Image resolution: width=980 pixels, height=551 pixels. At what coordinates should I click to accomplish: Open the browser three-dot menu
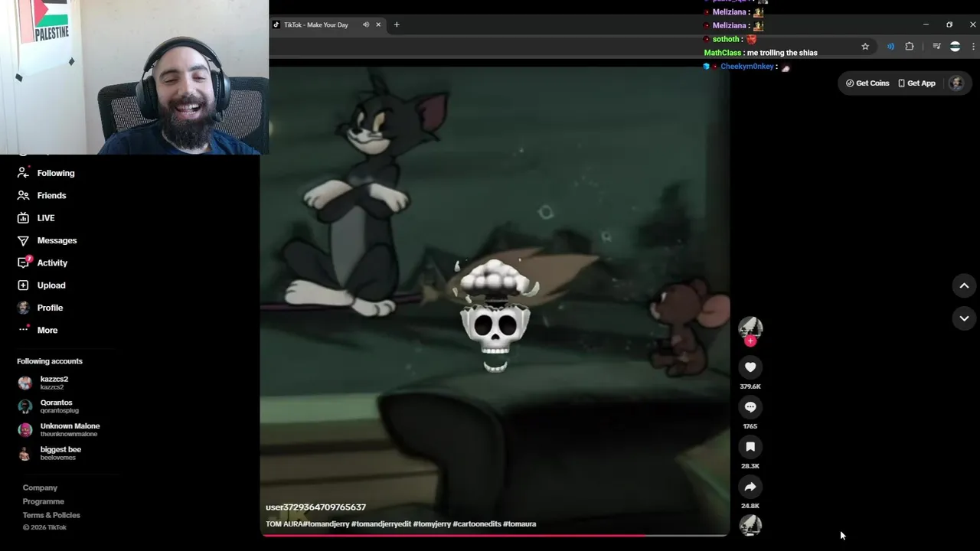point(973,47)
